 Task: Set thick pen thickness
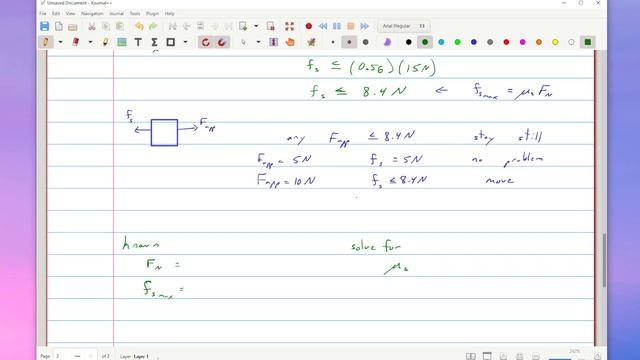366,42
